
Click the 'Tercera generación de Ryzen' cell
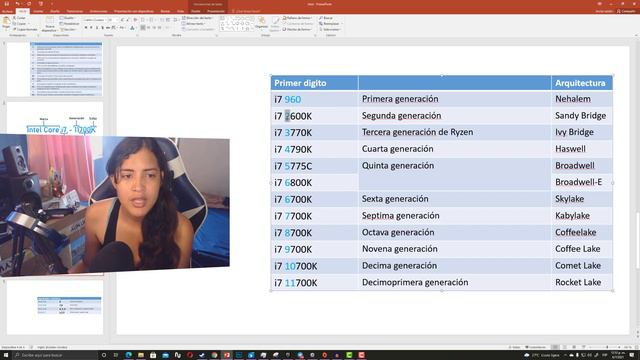click(417, 132)
